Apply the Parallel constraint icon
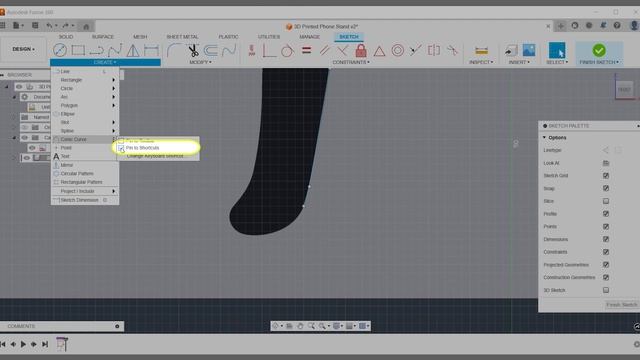Viewport: 640px width, 360px height. (x=324, y=51)
